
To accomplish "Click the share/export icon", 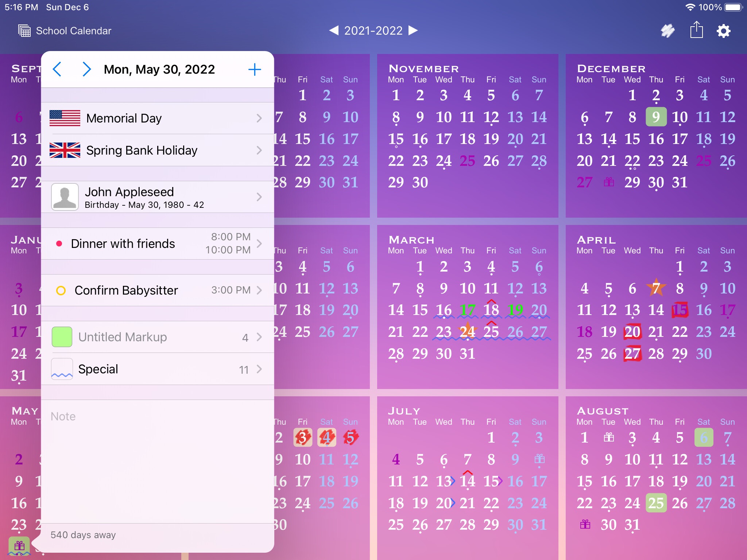I will tap(697, 31).
